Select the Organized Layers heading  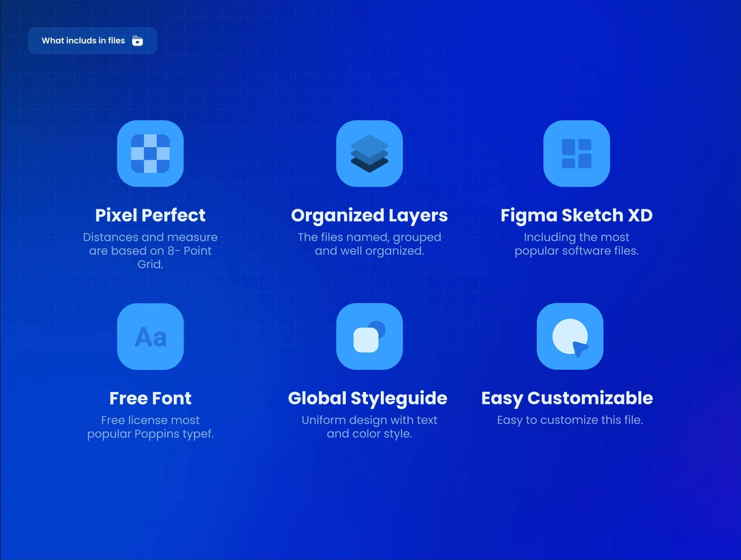[369, 215]
